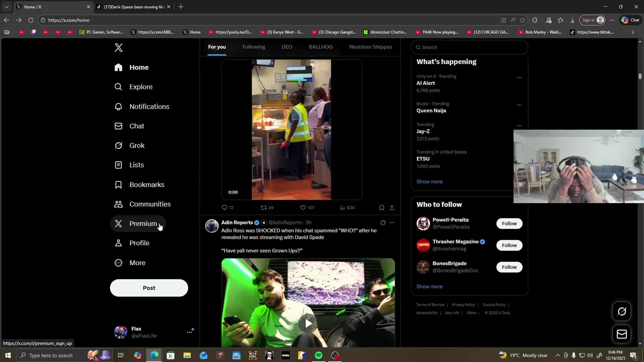Follow Thrasher Magazine
Image resolution: width=644 pixels, height=362 pixels.
509,245
